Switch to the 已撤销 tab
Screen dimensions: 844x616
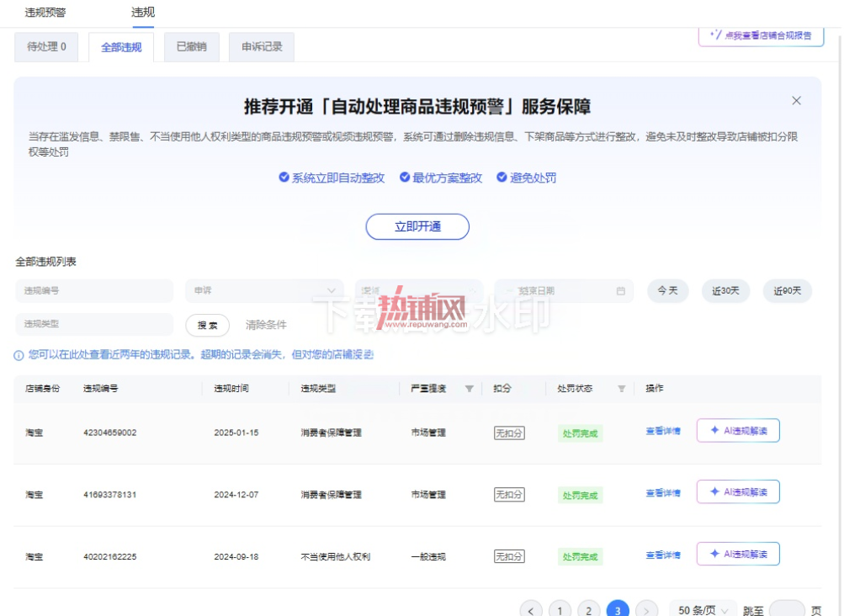pos(192,47)
